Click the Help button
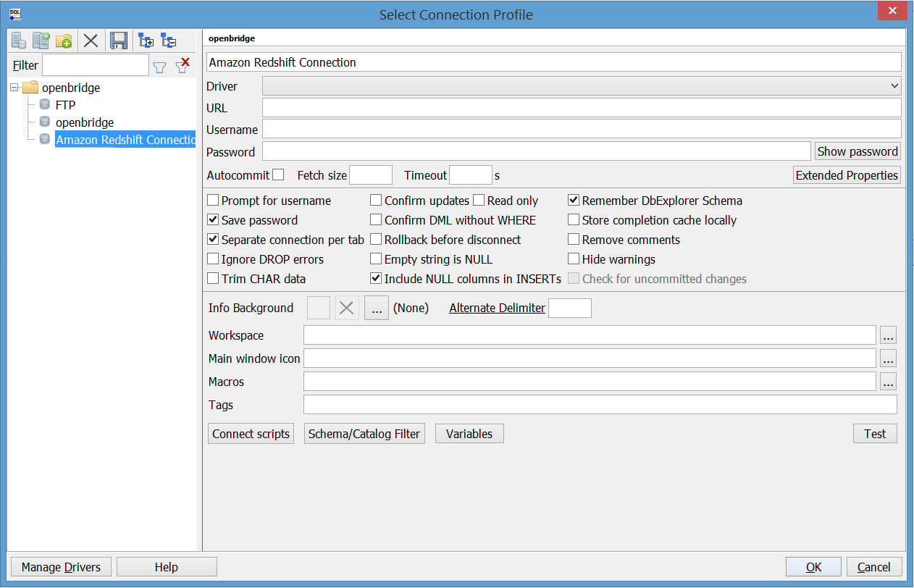Image resolution: width=914 pixels, height=588 pixels. pos(167,567)
